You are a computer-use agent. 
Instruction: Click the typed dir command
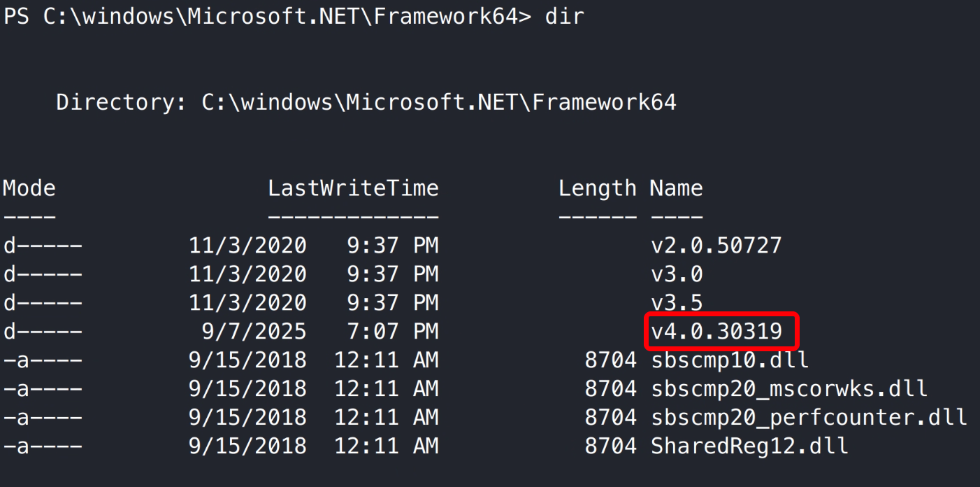(564, 17)
